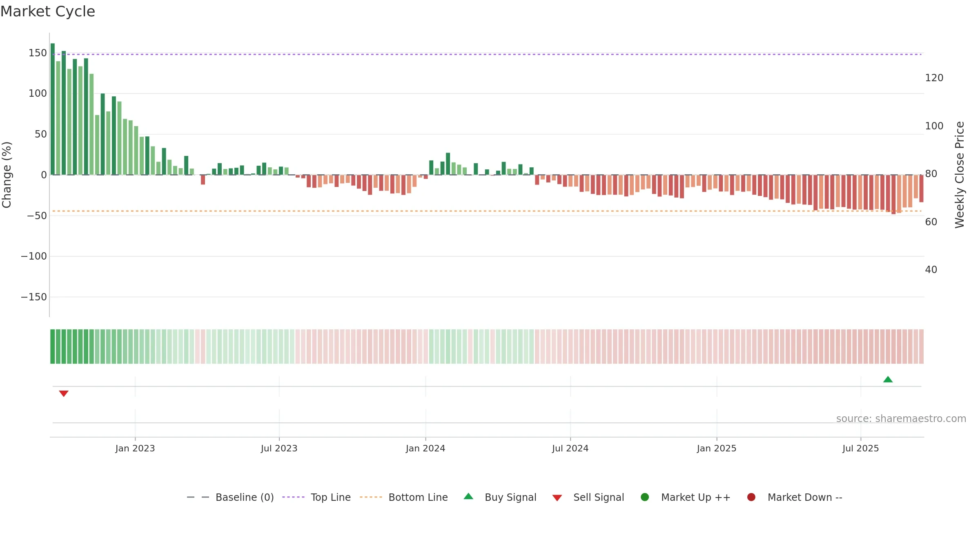Toggle the Market Up ++ legend entry
The width and height of the screenshot is (980, 551).
click(686, 497)
